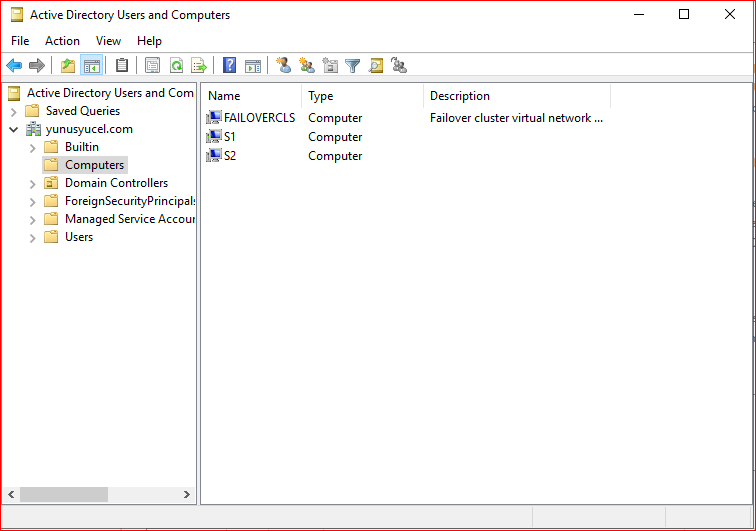
Task: Open the Action menu
Action: pyautogui.click(x=62, y=41)
